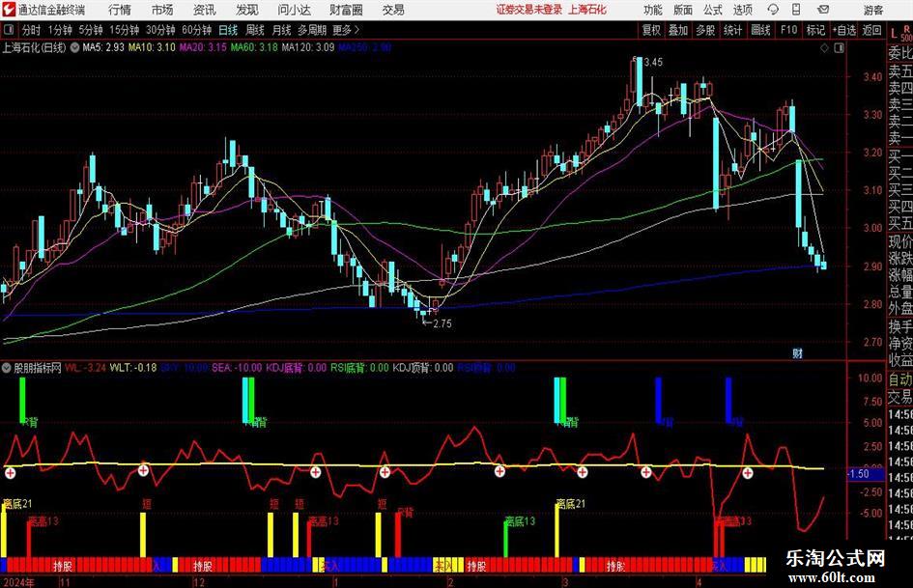Click the 通达信 red app logo

tap(8, 10)
